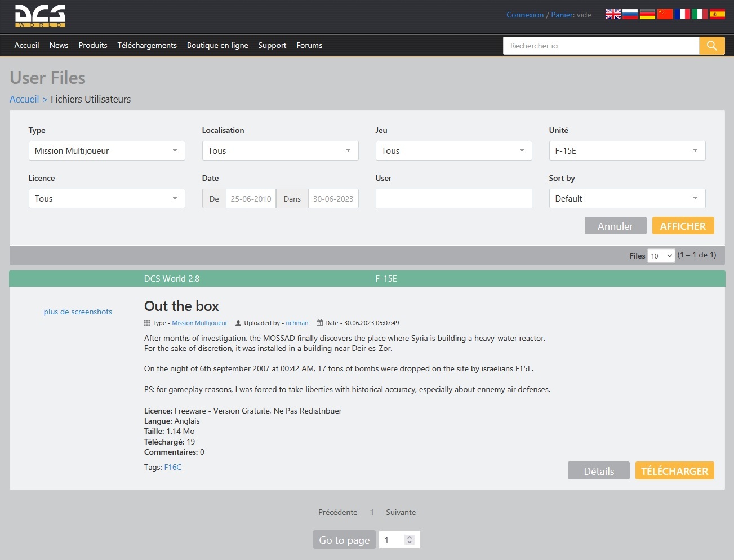Open the Licence dropdown
The width and height of the screenshot is (734, 560).
[x=107, y=199]
